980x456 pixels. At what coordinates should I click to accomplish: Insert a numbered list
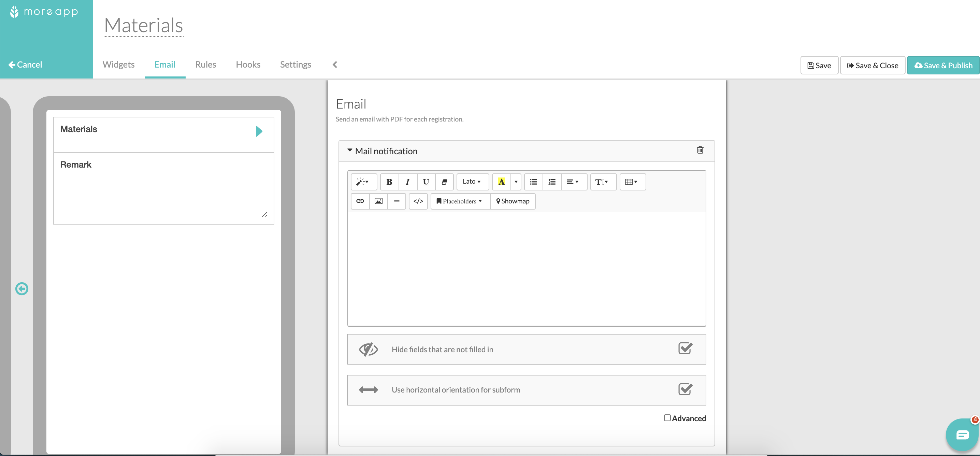[552, 182]
